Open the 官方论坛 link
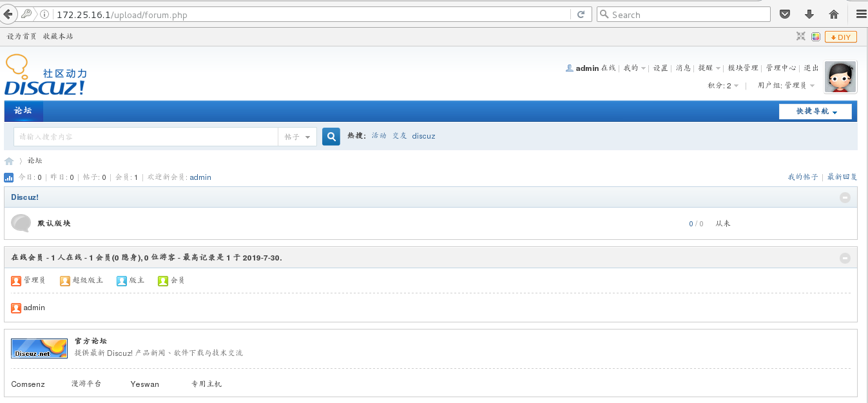 pos(91,341)
